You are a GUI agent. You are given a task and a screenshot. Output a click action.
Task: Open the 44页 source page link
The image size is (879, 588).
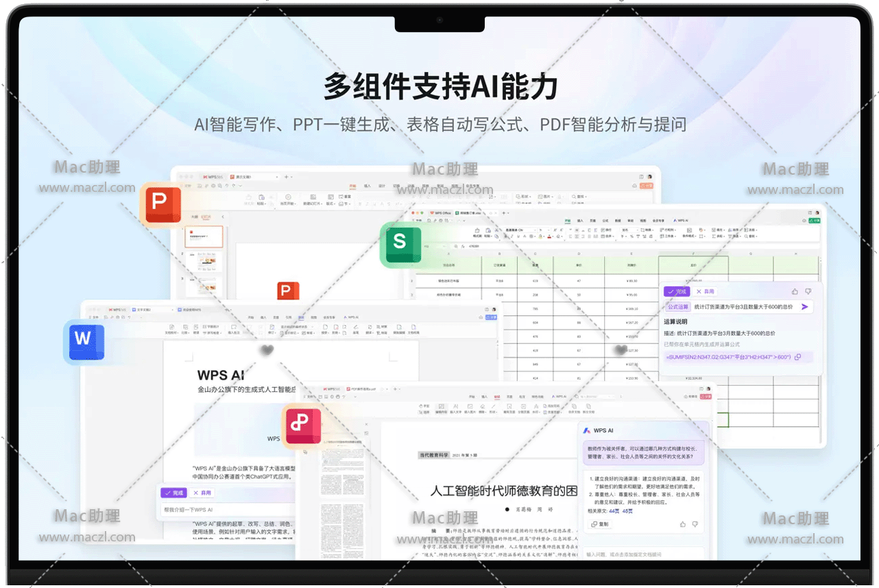pyautogui.click(x=614, y=511)
